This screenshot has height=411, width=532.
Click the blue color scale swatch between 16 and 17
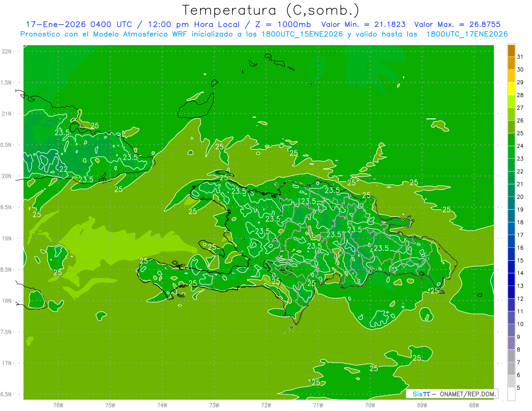point(511,241)
